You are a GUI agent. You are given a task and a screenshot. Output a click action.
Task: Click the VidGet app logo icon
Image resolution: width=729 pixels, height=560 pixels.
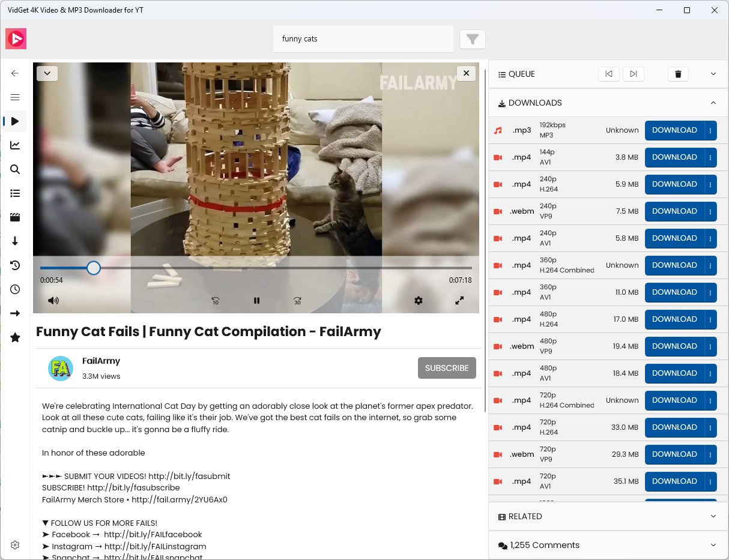tap(16, 39)
